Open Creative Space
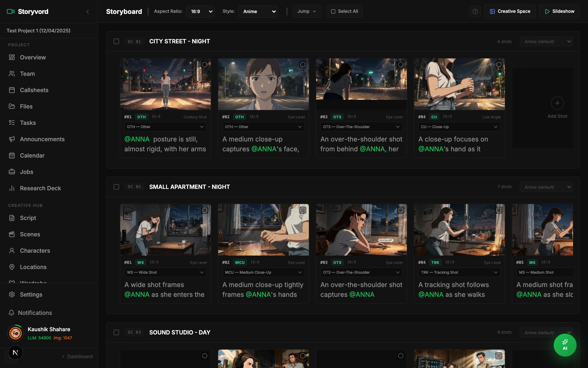 click(510, 11)
